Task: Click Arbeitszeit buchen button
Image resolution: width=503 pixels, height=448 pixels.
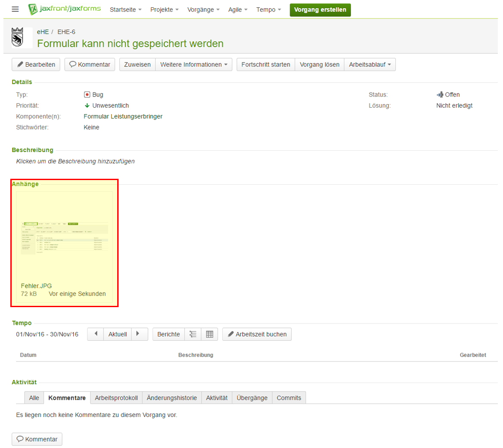Action: point(257,334)
